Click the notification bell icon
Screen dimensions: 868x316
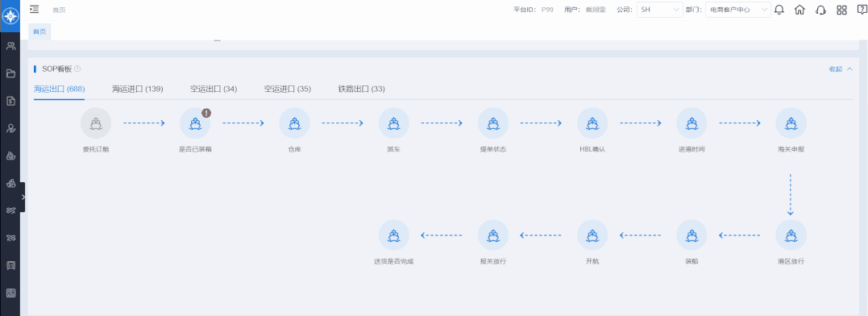779,10
